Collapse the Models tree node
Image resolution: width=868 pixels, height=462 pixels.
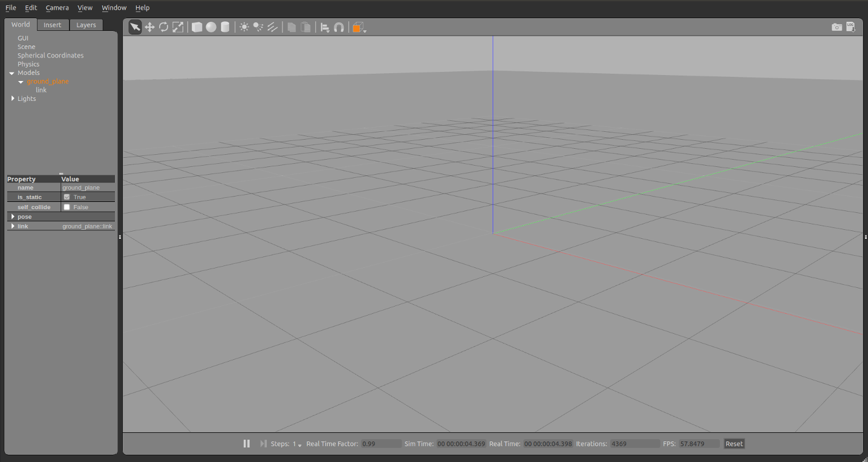coord(11,73)
